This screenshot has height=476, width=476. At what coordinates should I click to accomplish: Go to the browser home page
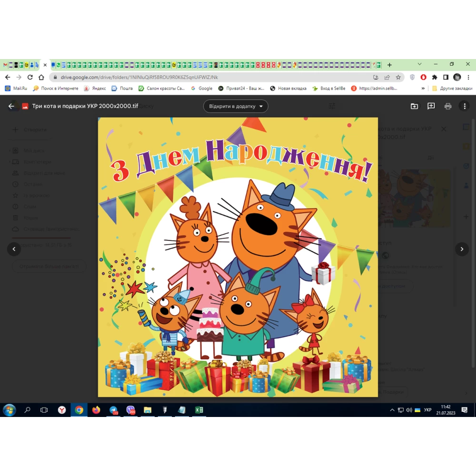[41, 78]
